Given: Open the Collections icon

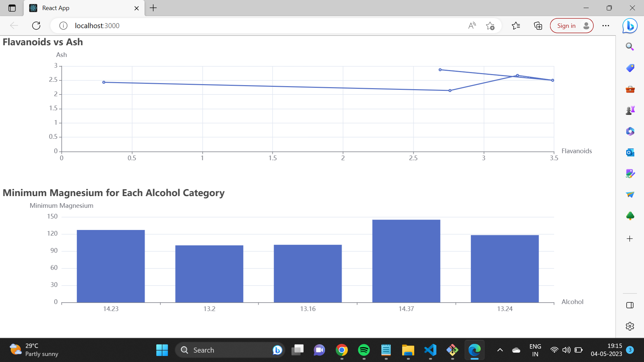Looking at the screenshot, I should coord(538,25).
